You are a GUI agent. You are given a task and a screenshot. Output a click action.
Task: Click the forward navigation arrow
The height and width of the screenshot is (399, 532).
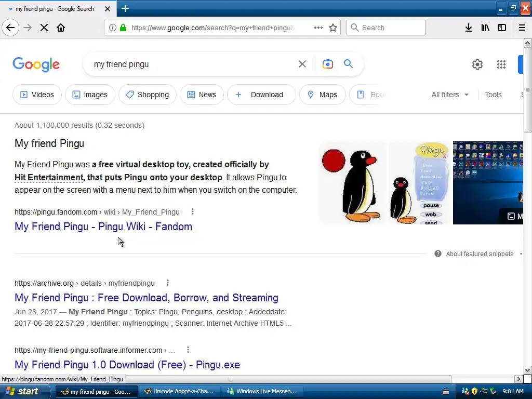tap(28, 28)
